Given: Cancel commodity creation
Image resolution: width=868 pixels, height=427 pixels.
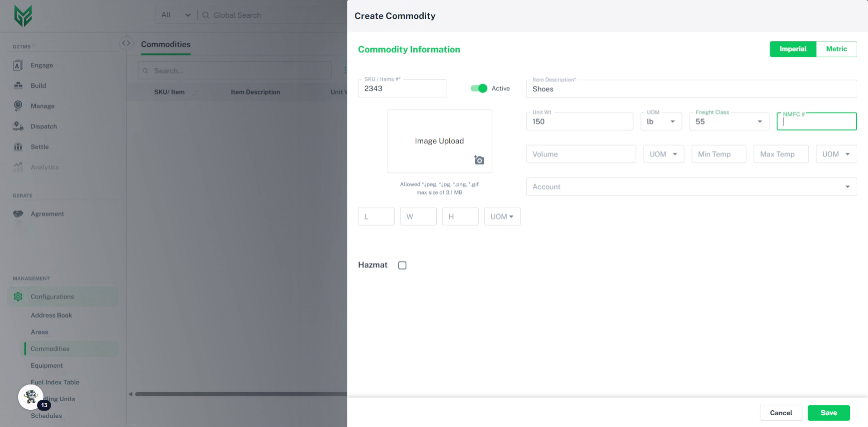Looking at the screenshot, I should point(781,413).
